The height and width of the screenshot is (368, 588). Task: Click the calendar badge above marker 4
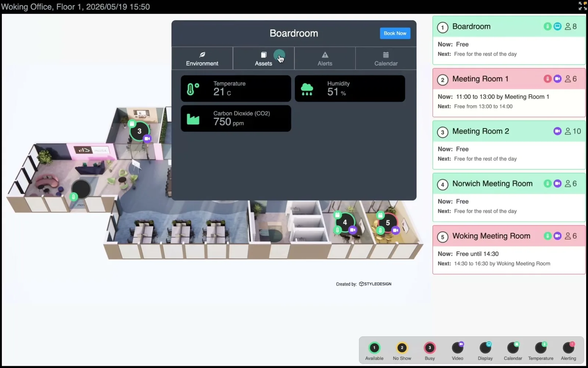[337, 215]
